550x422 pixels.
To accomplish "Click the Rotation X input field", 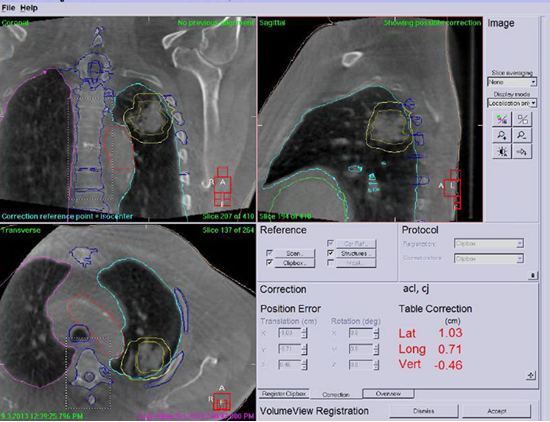I will 361,333.
